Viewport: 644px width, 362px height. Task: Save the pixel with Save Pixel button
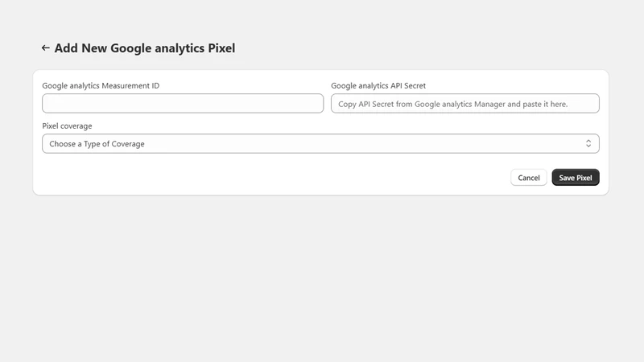(576, 178)
